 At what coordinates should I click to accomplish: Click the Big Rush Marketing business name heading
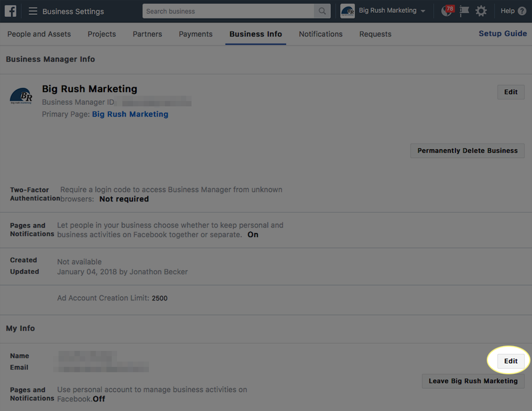click(89, 89)
